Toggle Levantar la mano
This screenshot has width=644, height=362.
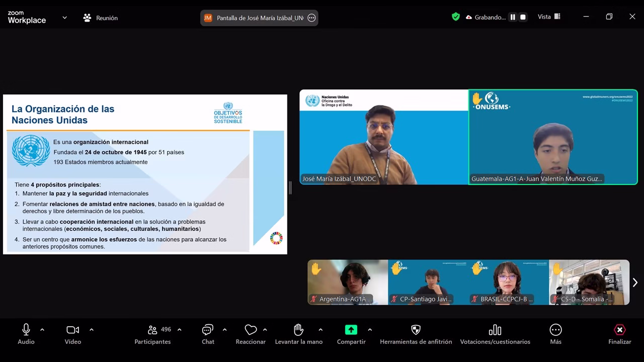click(x=298, y=330)
